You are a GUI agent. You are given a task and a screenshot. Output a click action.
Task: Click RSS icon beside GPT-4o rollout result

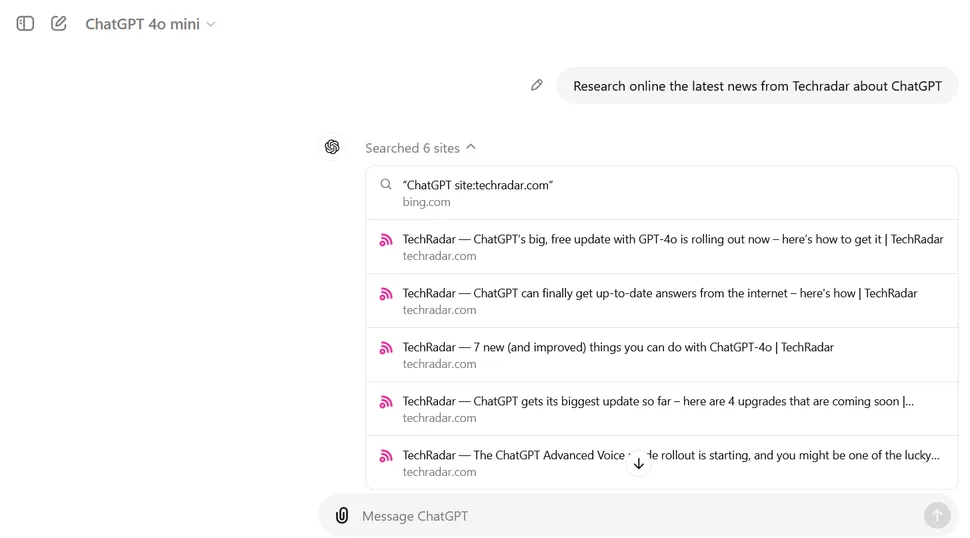click(386, 240)
